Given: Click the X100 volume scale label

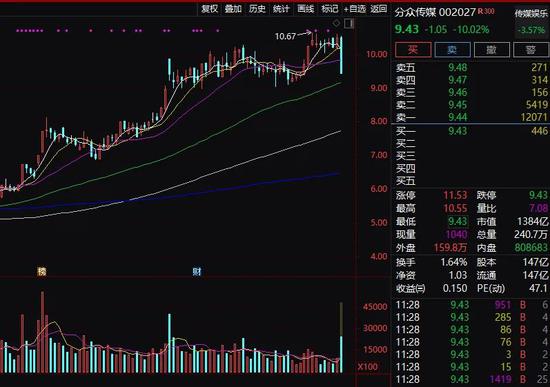Looking at the screenshot, I should (368, 367).
